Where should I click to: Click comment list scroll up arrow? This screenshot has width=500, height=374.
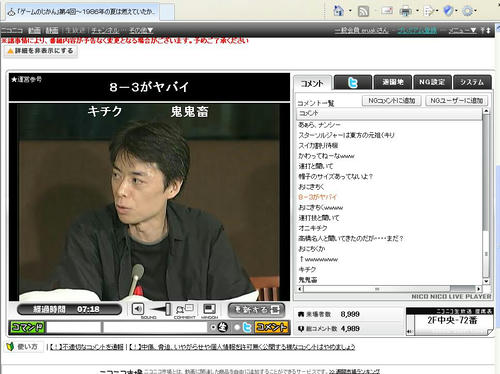(x=486, y=111)
